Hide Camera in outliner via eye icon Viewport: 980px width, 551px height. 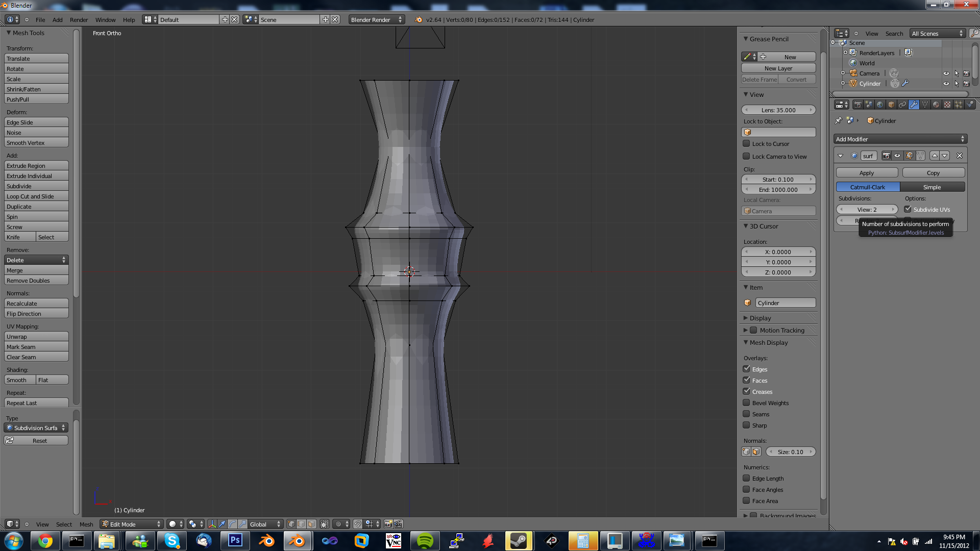(946, 73)
